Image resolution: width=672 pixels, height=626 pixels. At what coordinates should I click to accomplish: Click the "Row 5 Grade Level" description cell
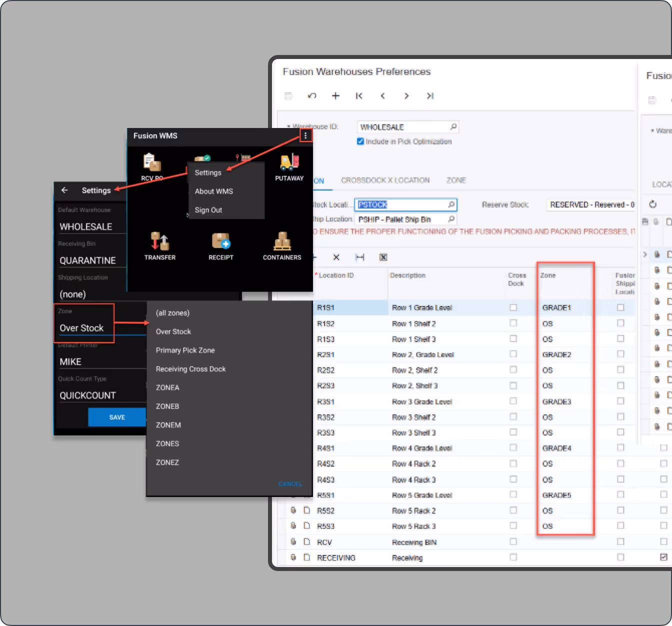pyautogui.click(x=422, y=495)
